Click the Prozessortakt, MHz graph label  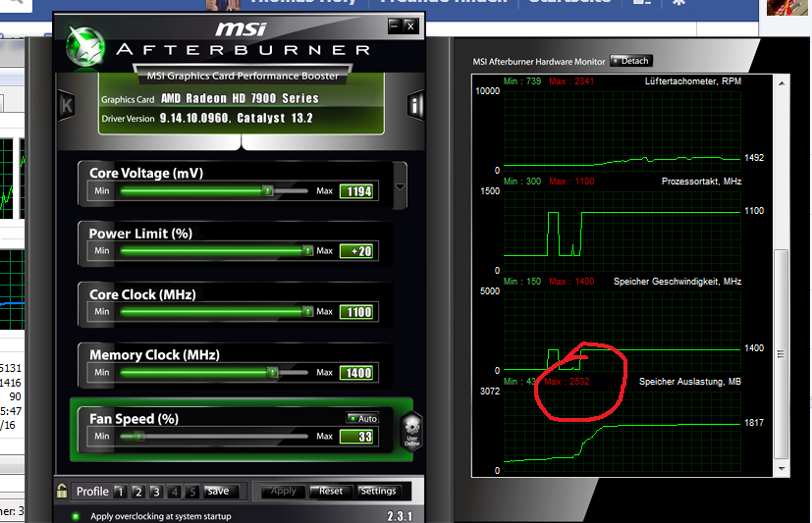pos(701,182)
